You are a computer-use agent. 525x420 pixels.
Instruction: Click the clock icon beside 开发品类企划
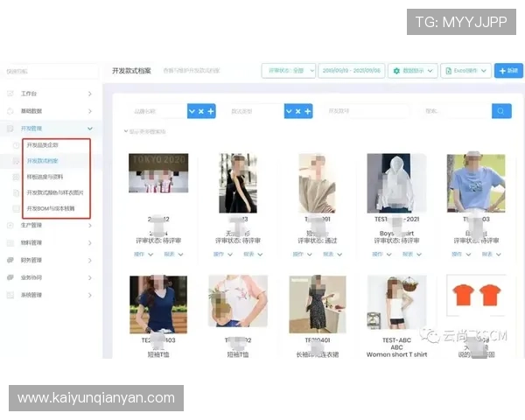[16, 145]
